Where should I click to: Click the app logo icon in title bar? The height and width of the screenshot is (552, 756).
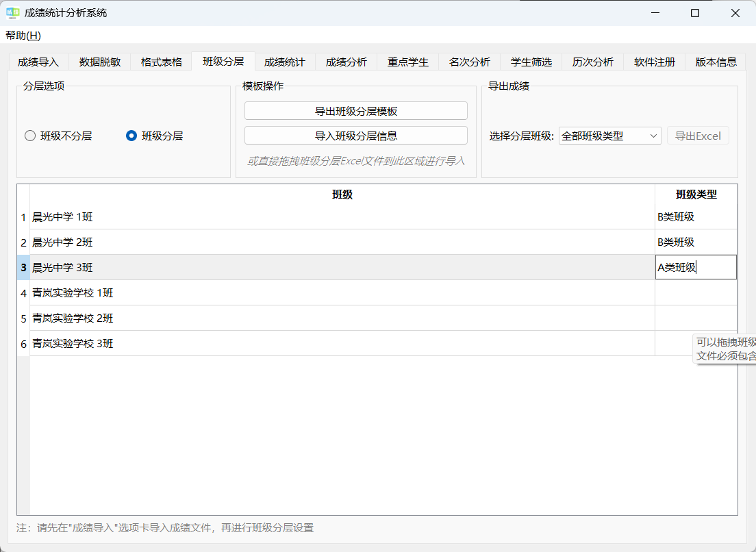pos(12,13)
